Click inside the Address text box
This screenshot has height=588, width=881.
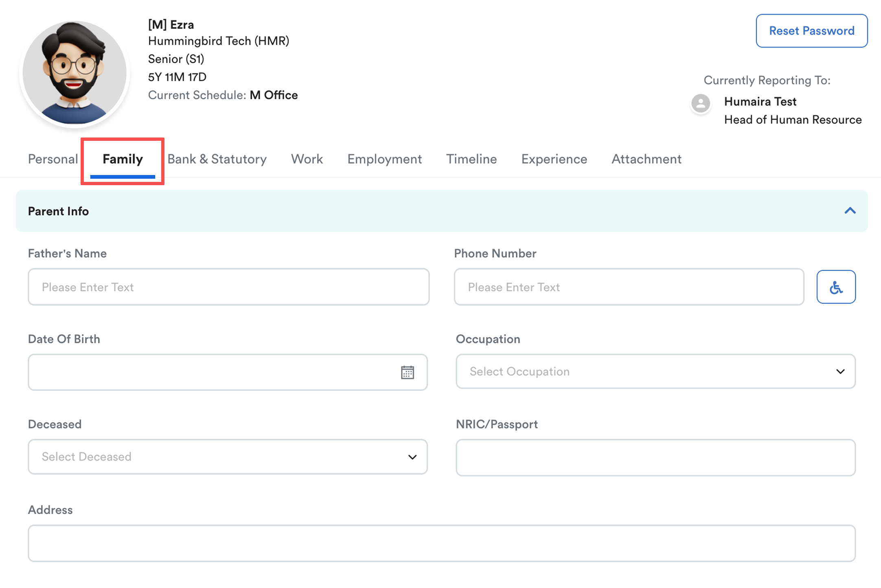[441, 543]
